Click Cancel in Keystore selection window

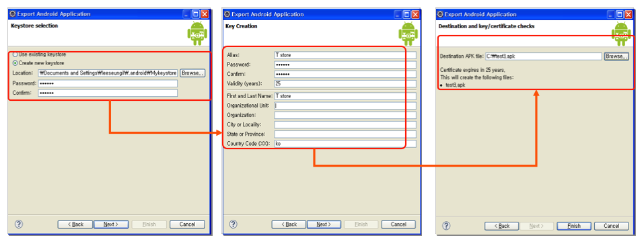coord(187,224)
